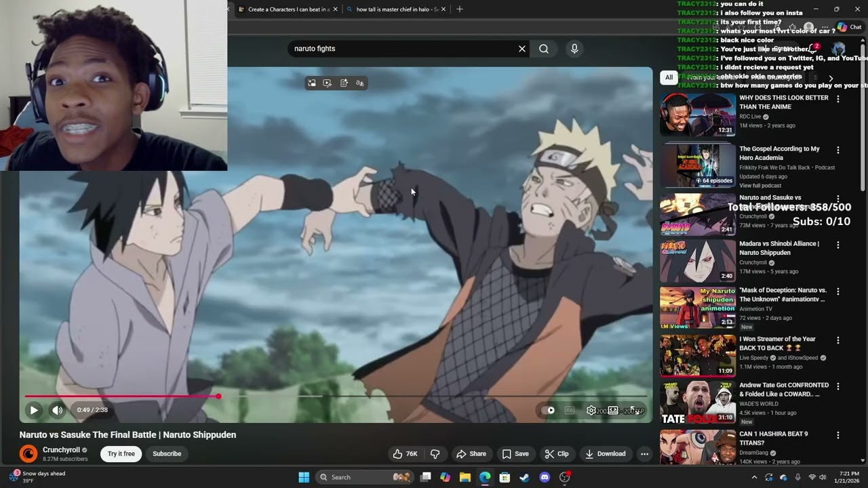Mute the video with the volume icon
The height and width of the screenshot is (488, 868).
pos(58,410)
